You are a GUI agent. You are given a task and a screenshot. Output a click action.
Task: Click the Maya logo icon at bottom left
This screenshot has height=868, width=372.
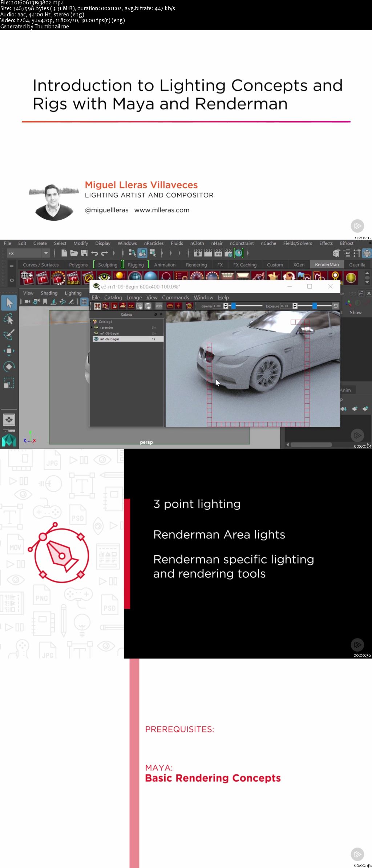[9, 441]
